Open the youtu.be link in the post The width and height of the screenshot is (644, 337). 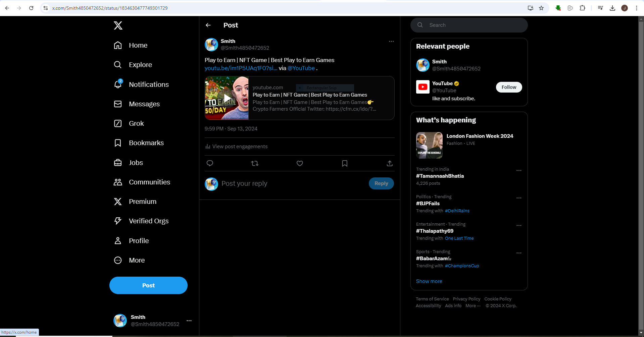click(241, 68)
